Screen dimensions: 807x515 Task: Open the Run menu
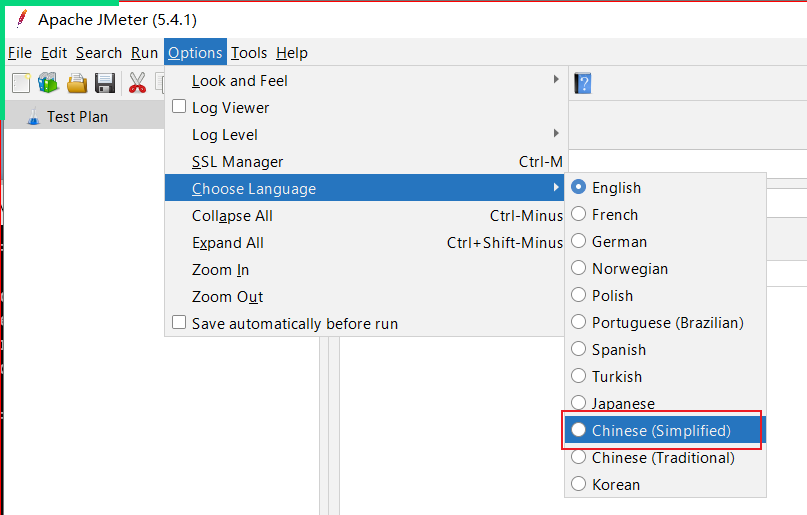[144, 53]
